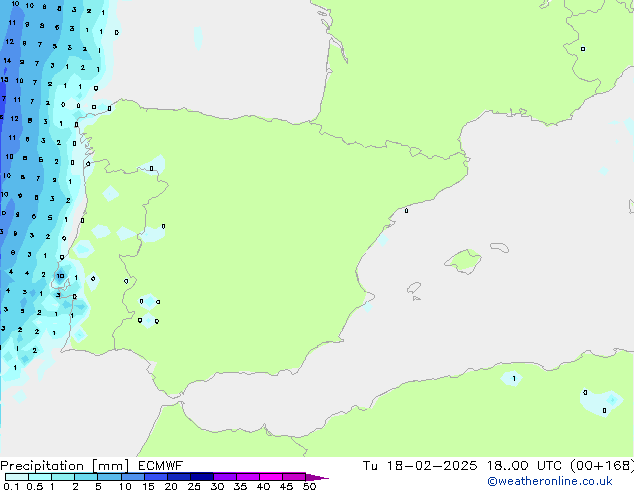Pick the 40–45 mm magenta legend swatch

click(271, 477)
